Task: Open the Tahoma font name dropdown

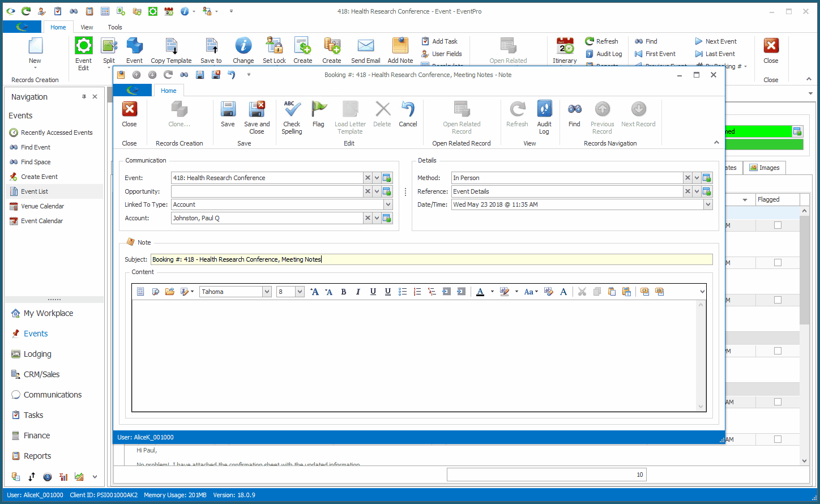Action: [267, 292]
